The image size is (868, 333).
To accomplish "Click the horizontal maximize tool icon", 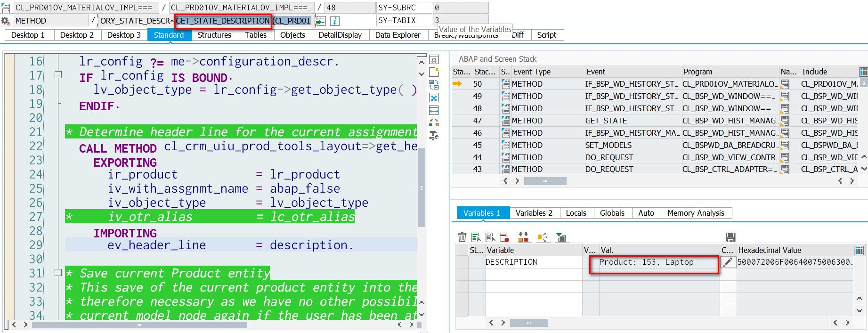I will coord(434,110).
